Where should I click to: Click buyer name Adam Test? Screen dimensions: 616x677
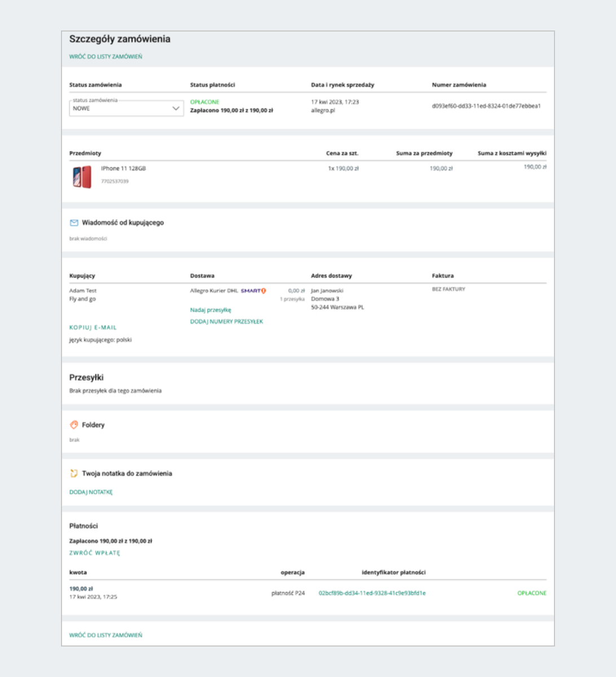83,291
